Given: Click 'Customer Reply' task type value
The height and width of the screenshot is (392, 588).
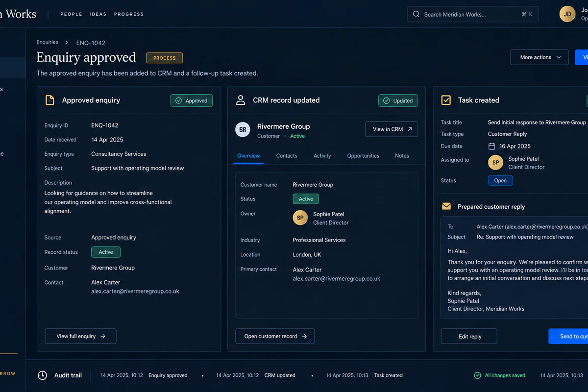Looking at the screenshot, I should click(x=507, y=134).
